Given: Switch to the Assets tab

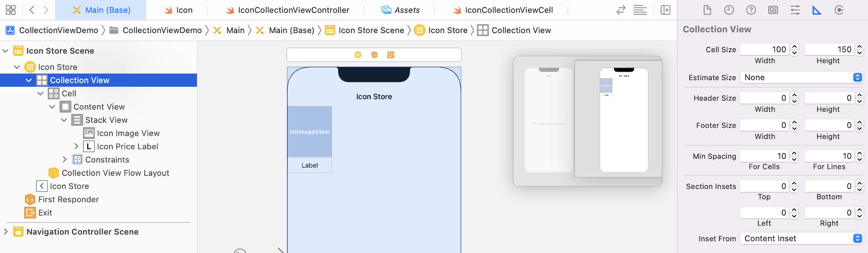Looking at the screenshot, I should pos(401,10).
